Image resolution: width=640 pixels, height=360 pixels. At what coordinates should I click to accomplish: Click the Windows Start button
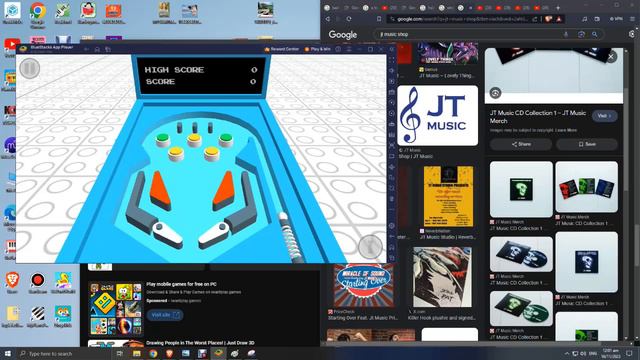coord(7,353)
